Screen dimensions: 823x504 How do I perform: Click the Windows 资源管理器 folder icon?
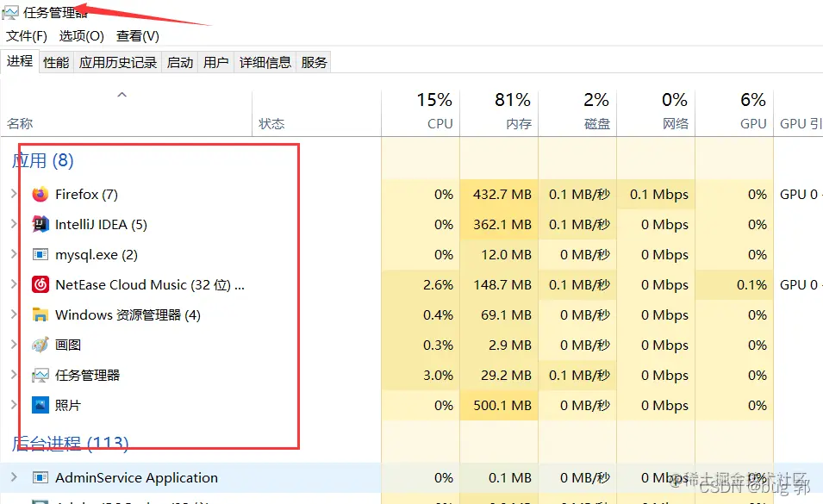click(41, 315)
